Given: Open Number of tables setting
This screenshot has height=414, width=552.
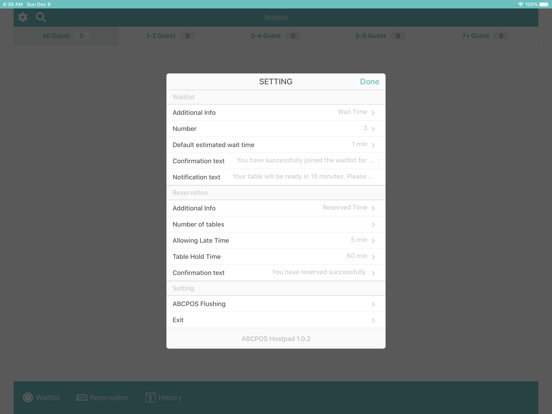Looking at the screenshot, I should tap(276, 225).
